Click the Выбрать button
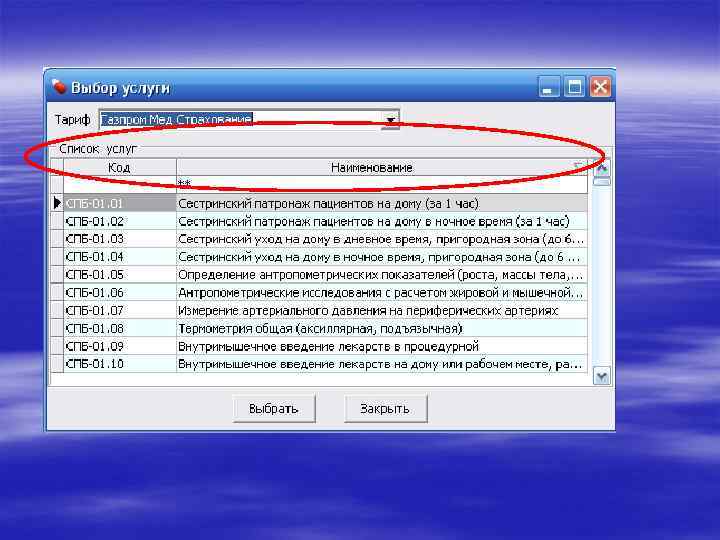 click(274, 408)
